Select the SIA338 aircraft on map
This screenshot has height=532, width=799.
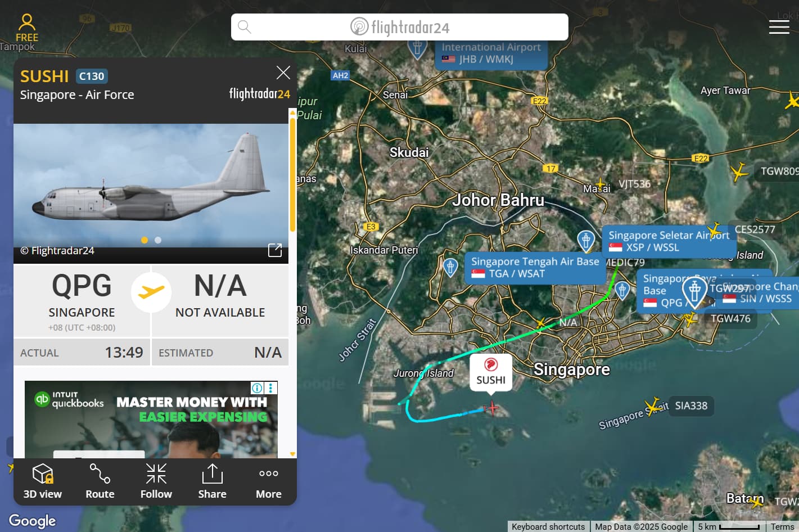653,406
